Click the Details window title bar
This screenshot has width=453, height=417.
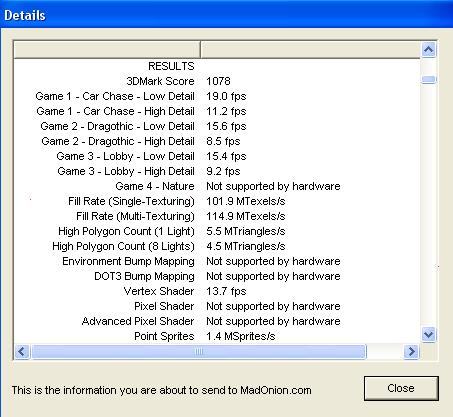coord(227,14)
